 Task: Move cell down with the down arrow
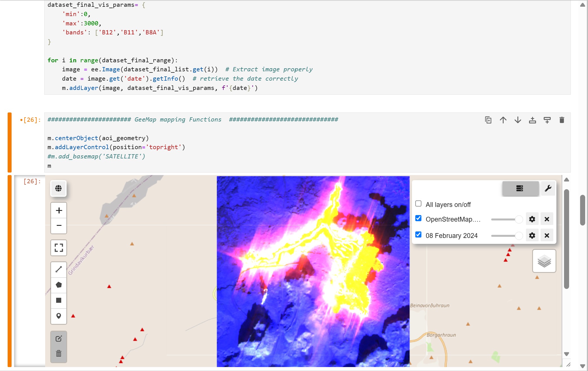point(518,120)
